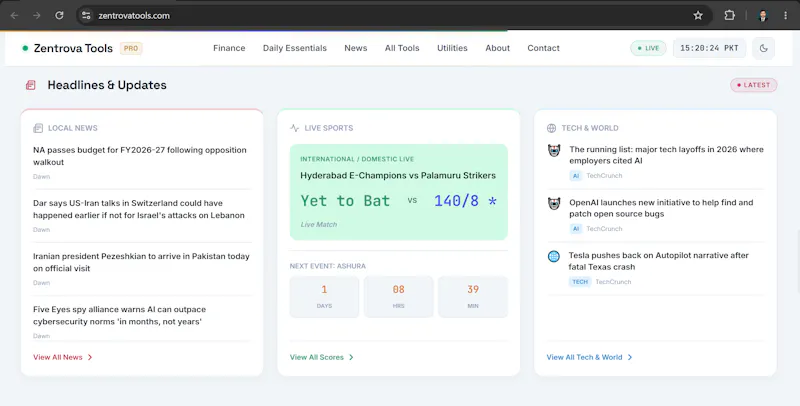Click the NEXT EVENT: ASHURA label
800x406 pixels.
[x=328, y=266]
